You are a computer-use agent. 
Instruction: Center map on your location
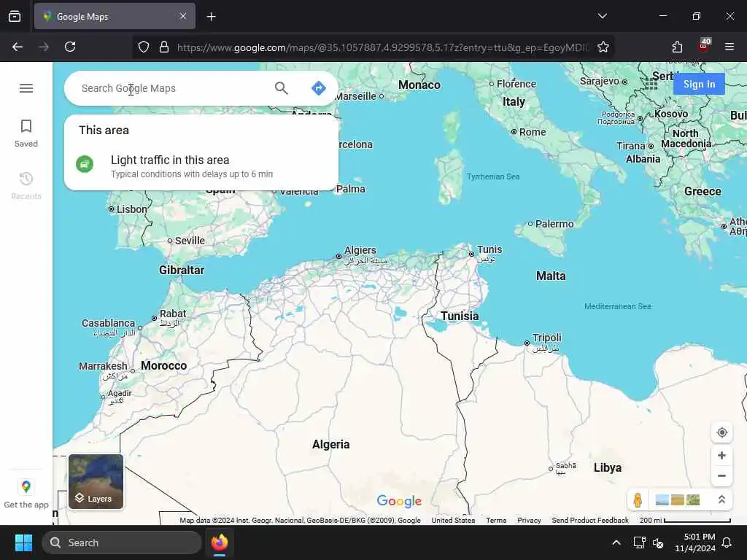pyautogui.click(x=721, y=432)
